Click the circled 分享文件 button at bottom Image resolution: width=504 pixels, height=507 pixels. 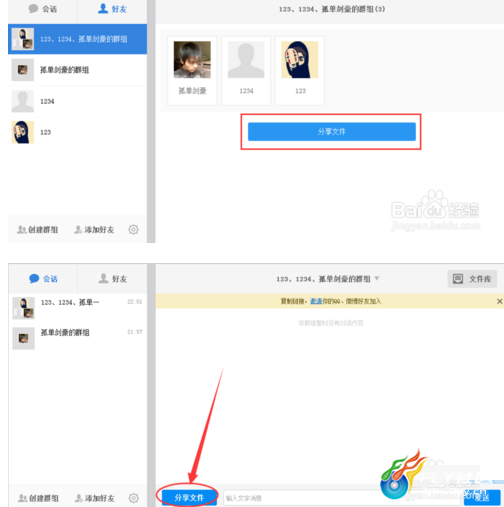(x=189, y=497)
